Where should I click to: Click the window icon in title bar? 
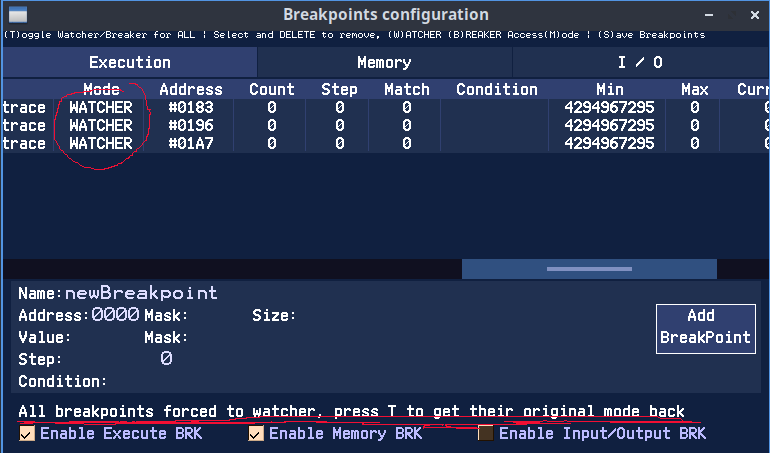tap(18, 15)
